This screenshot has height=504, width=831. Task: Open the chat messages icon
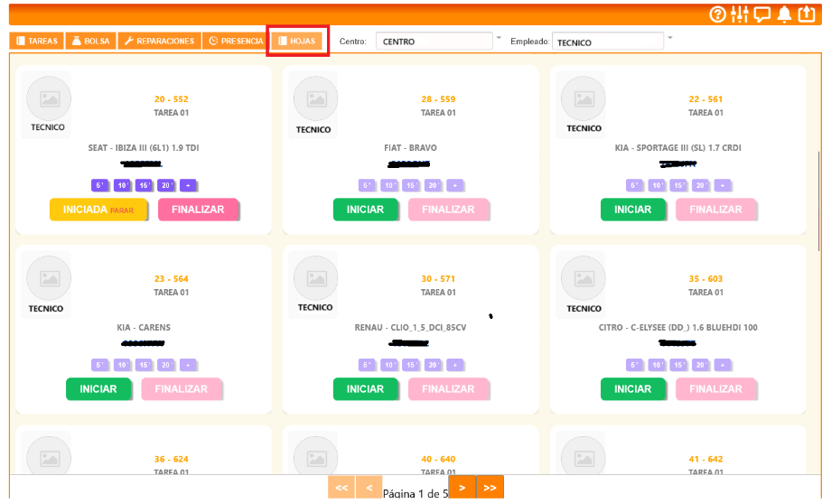(x=762, y=14)
